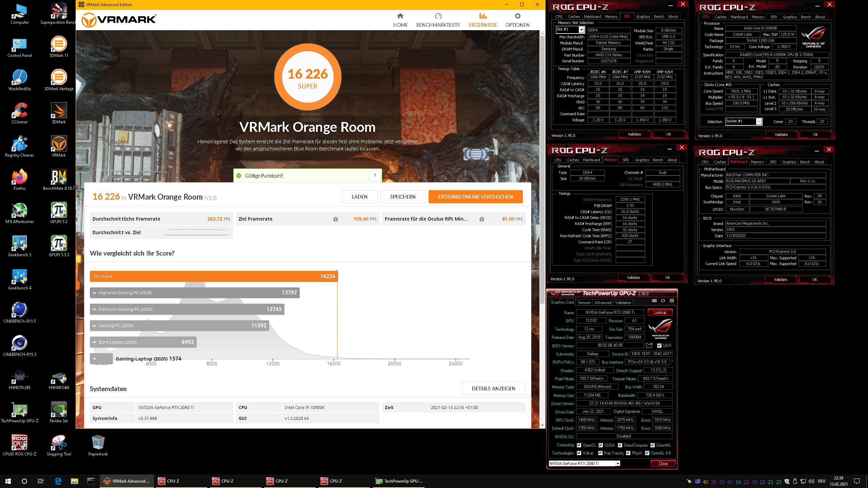Open the 3DMark 11 desktop icon
Screen dimensions: 868x488
pyautogui.click(x=59, y=47)
